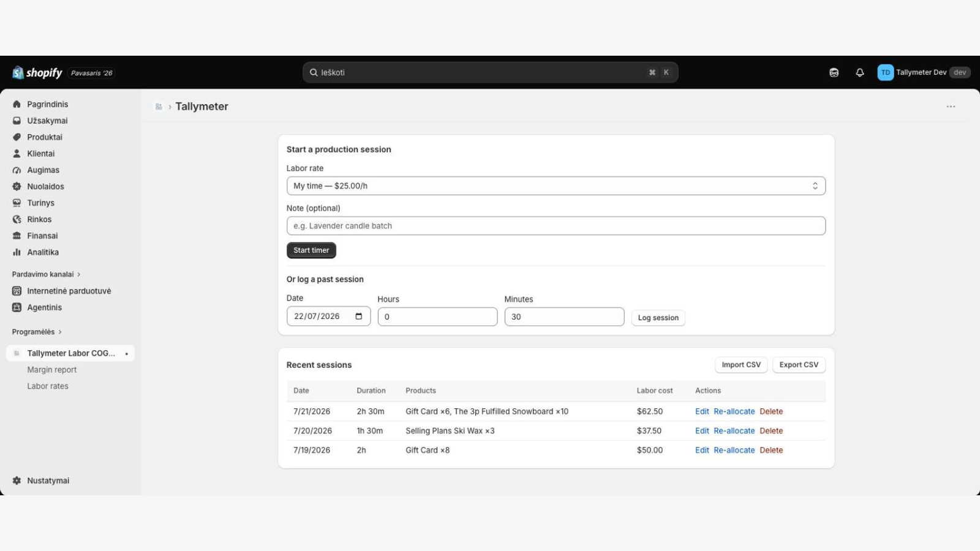Open the search magnifier icon
The width and height of the screenshot is (980, 551).
point(314,72)
